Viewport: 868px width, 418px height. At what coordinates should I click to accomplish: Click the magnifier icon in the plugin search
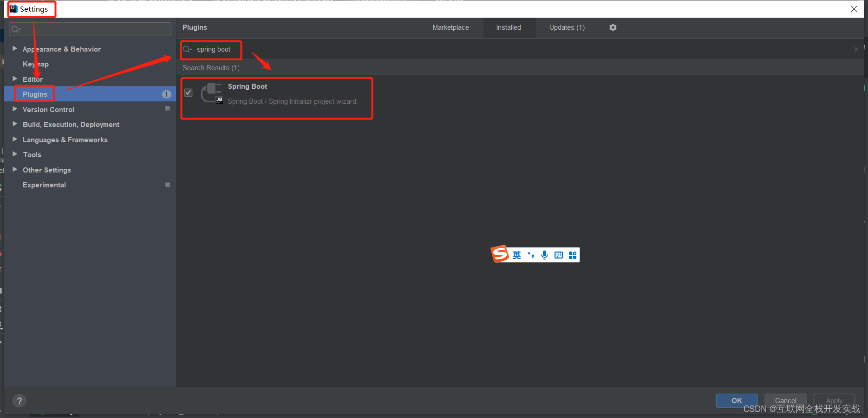pos(187,49)
